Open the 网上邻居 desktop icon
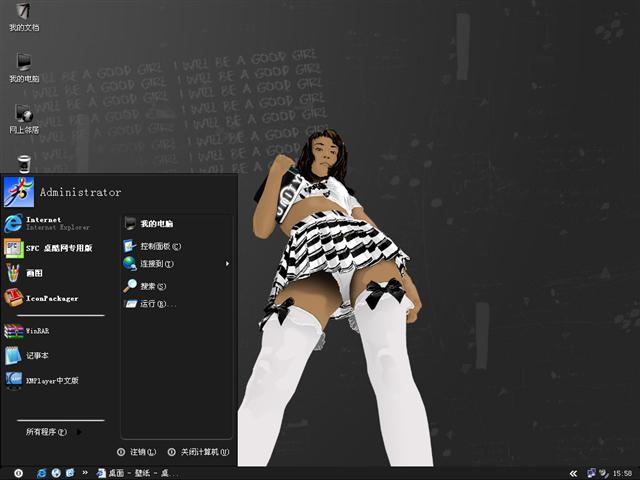The width and height of the screenshot is (640, 480). (24, 119)
